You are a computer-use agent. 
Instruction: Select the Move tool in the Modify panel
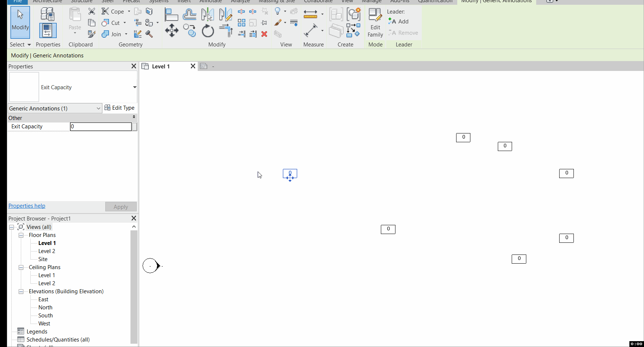coord(171,31)
